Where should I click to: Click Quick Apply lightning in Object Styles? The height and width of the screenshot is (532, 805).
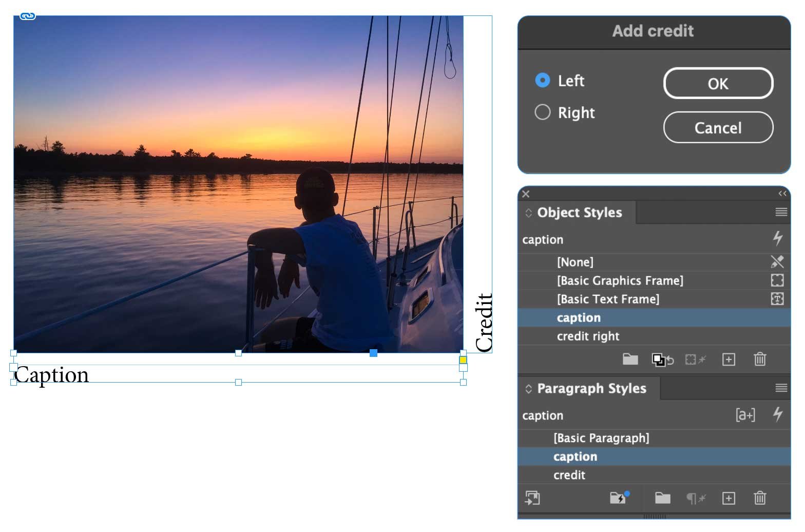[x=777, y=238]
